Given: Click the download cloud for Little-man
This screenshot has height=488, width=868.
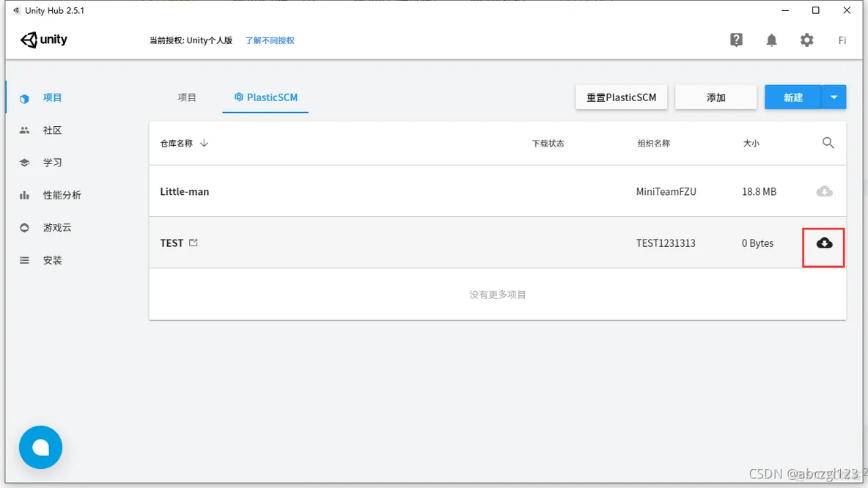Looking at the screenshot, I should [x=824, y=191].
